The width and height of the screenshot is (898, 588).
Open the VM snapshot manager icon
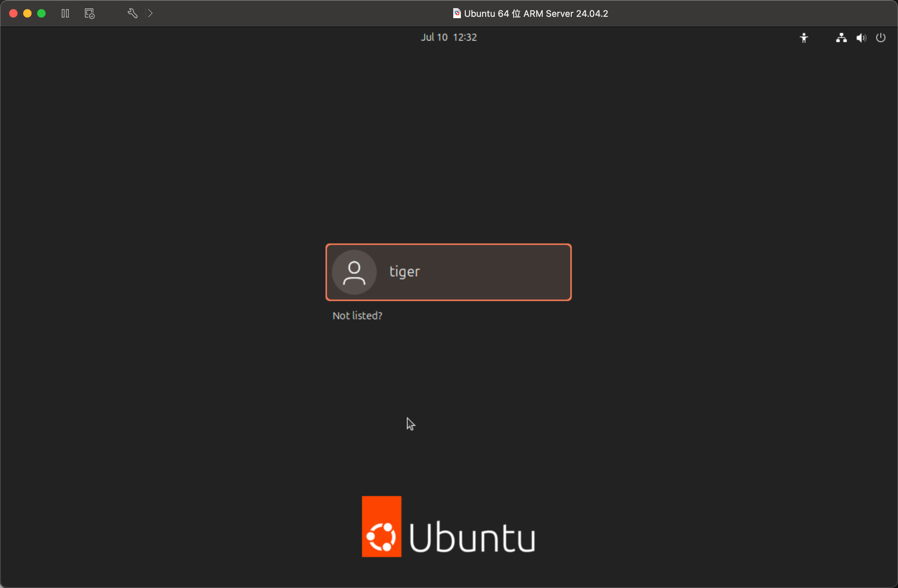point(89,14)
